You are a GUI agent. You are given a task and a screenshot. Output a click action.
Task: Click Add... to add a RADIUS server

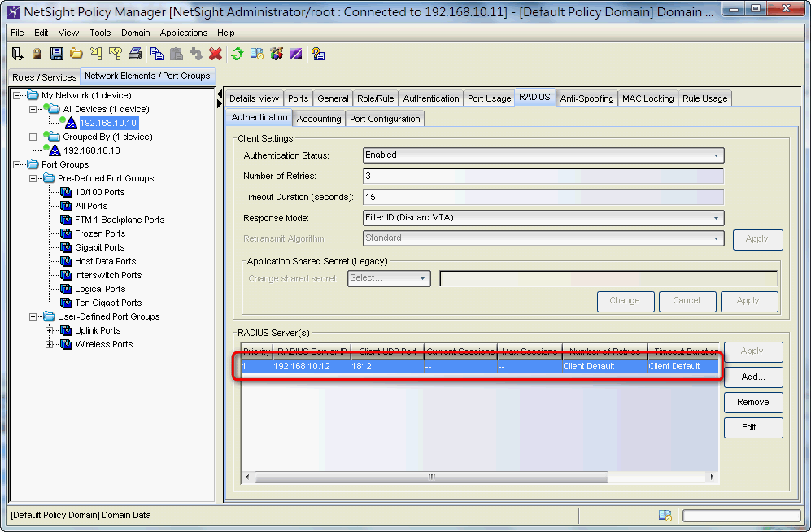pyautogui.click(x=753, y=377)
